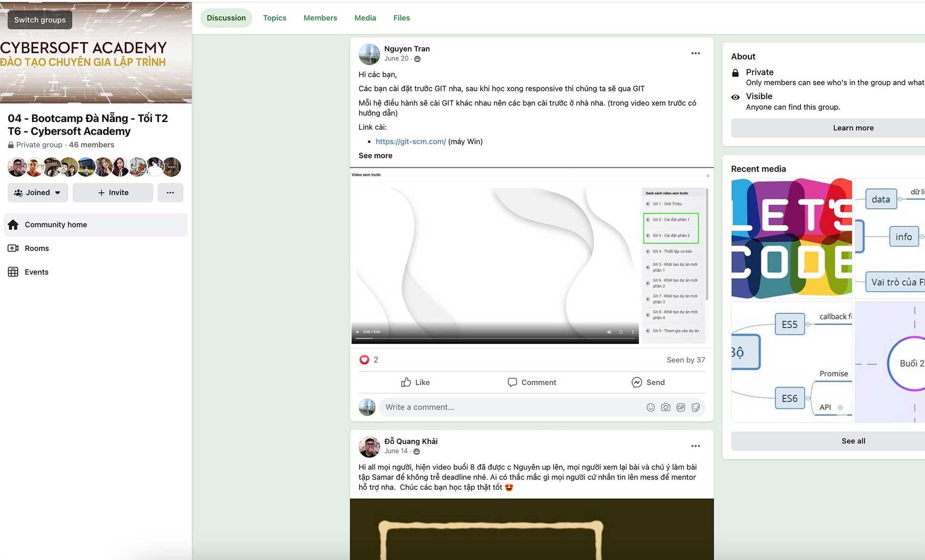Expand post with See more
Viewport: 925px width, 560px height.
[x=376, y=156]
